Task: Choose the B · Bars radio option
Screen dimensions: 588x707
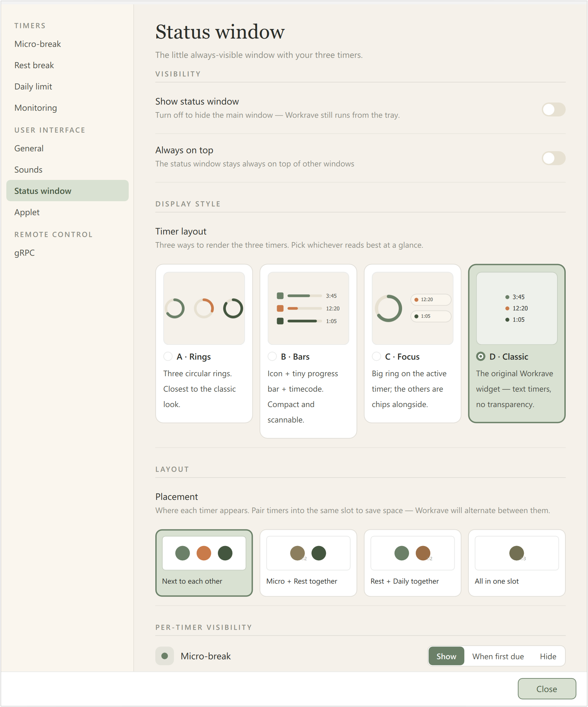Action: [x=272, y=356]
